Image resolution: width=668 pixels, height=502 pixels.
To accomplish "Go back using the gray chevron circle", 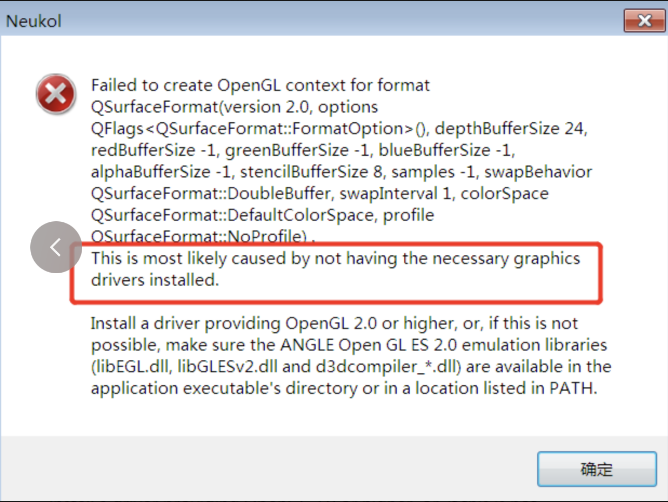I will (56, 247).
